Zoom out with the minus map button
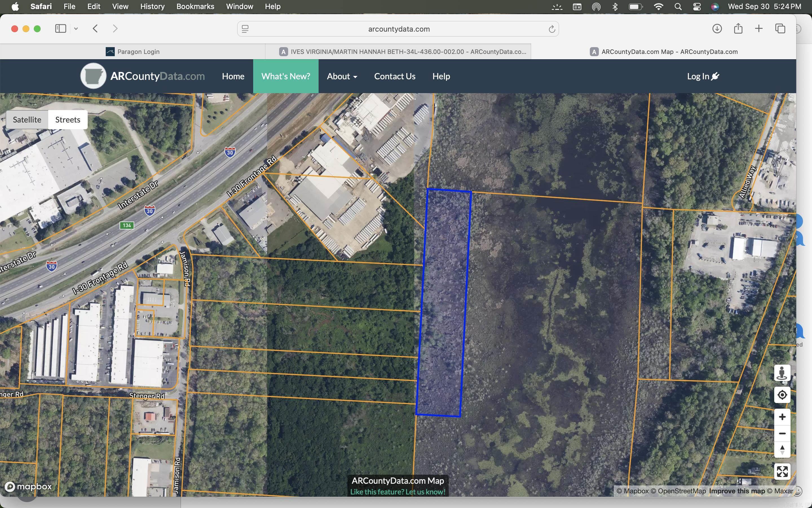The width and height of the screenshot is (812, 508). [782, 433]
